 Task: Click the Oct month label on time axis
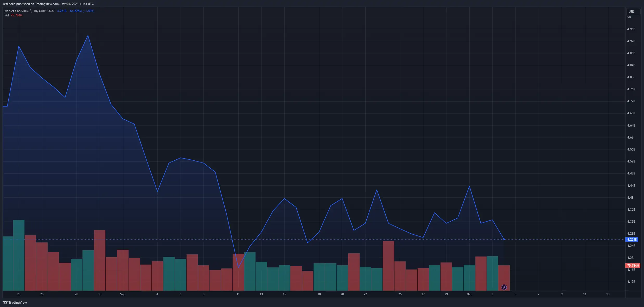coord(469,294)
